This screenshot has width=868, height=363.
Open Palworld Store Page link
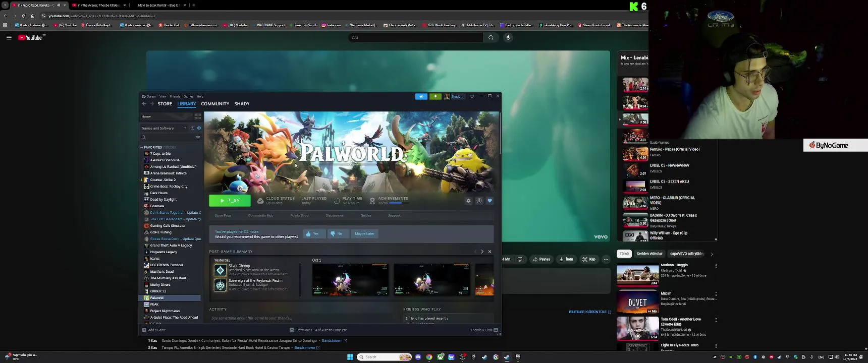point(223,215)
